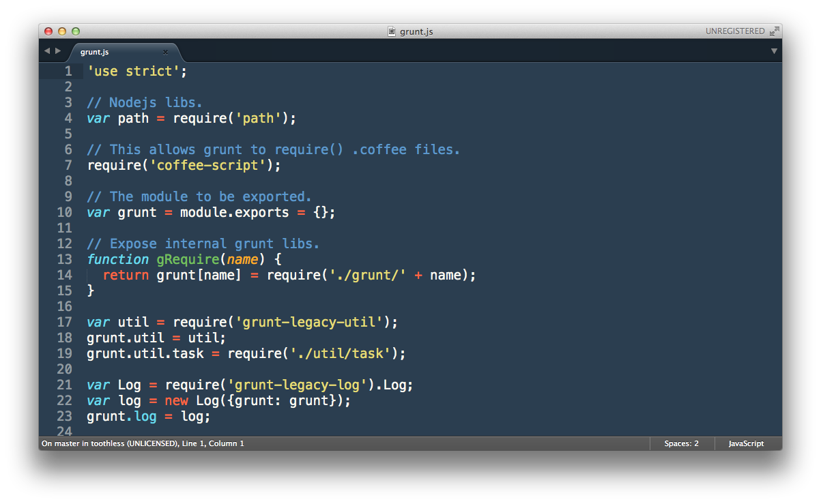
Task: Click the 'use strict' string
Action: click(133, 71)
